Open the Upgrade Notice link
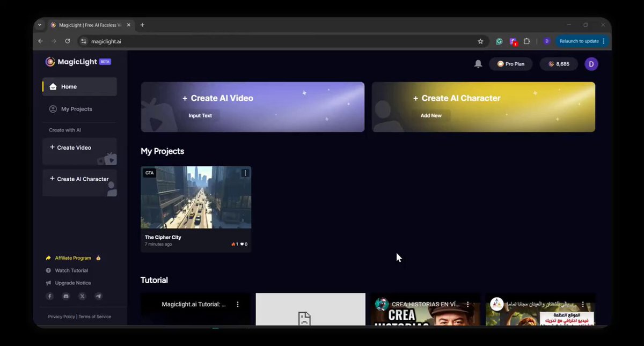Screen dimensions: 644x346 [x=73, y=283]
